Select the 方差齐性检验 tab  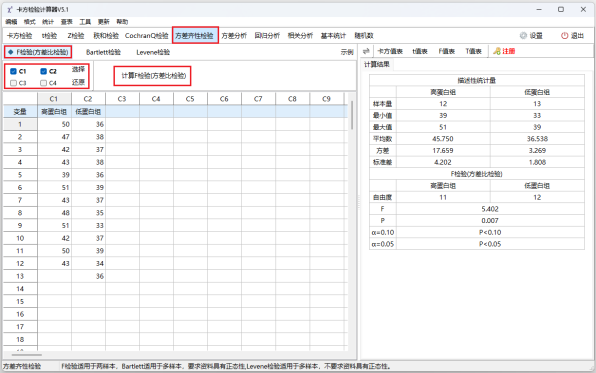(x=195, y=35)
